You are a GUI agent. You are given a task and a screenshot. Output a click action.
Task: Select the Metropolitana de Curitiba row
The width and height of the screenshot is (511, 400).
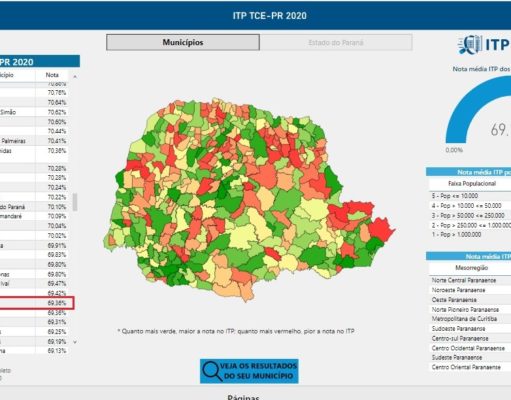(x=470, y=319)
